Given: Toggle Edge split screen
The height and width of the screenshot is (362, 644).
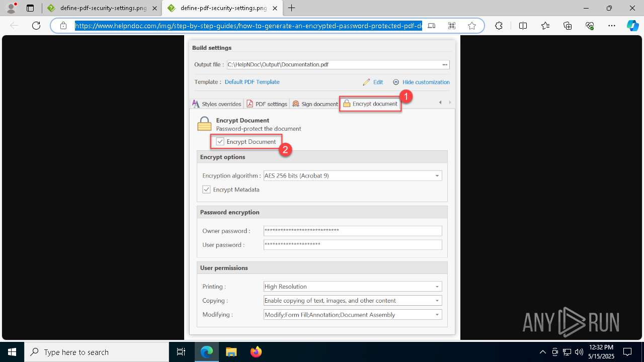Looking at the screenshot, I should pyautogui.click(x=523, y=26).
